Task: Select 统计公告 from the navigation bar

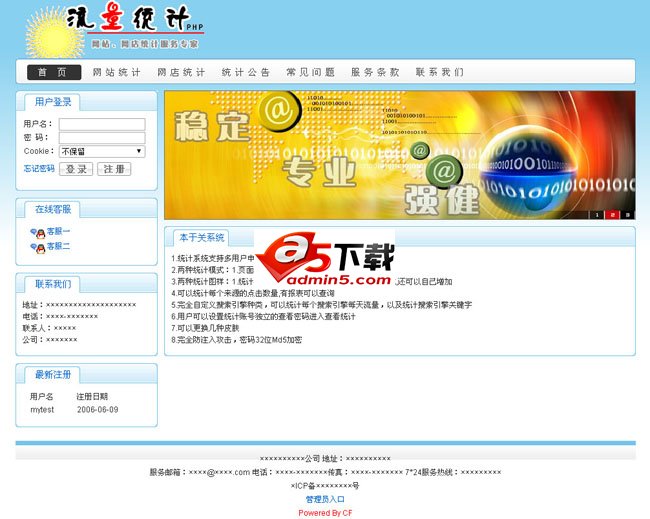Action: tap(246, 72)
